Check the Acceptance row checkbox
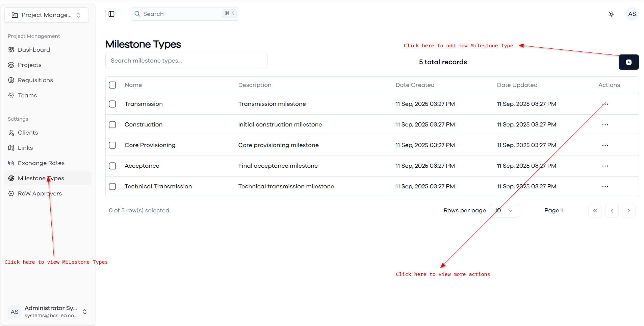This screenshot has height=326, width=644. (x=112, y=166)
